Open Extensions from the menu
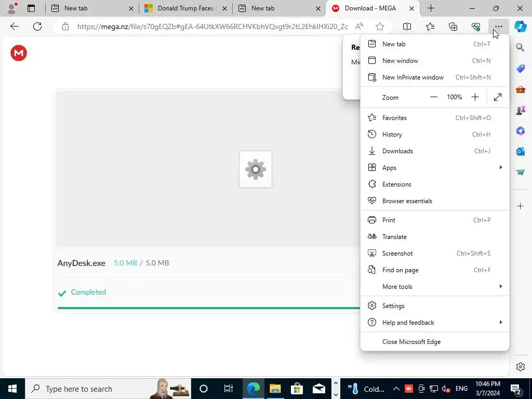 pyautogui.click(x=435, y=184)
